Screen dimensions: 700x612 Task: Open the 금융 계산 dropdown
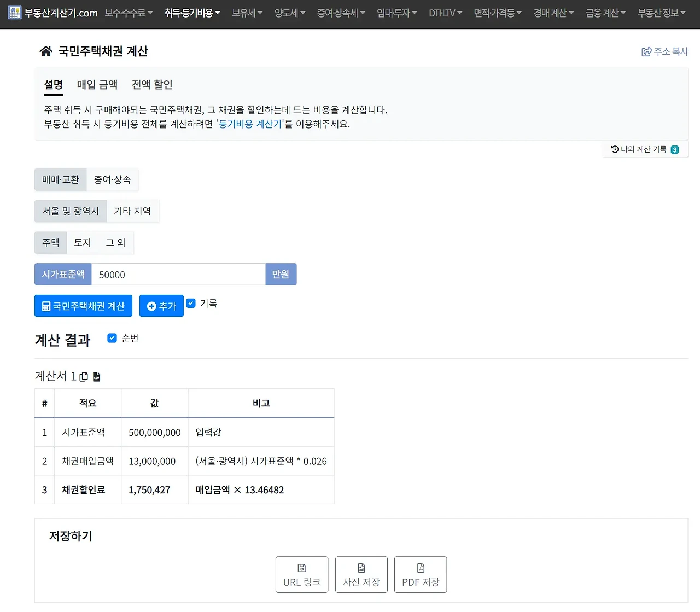point(605,13)
